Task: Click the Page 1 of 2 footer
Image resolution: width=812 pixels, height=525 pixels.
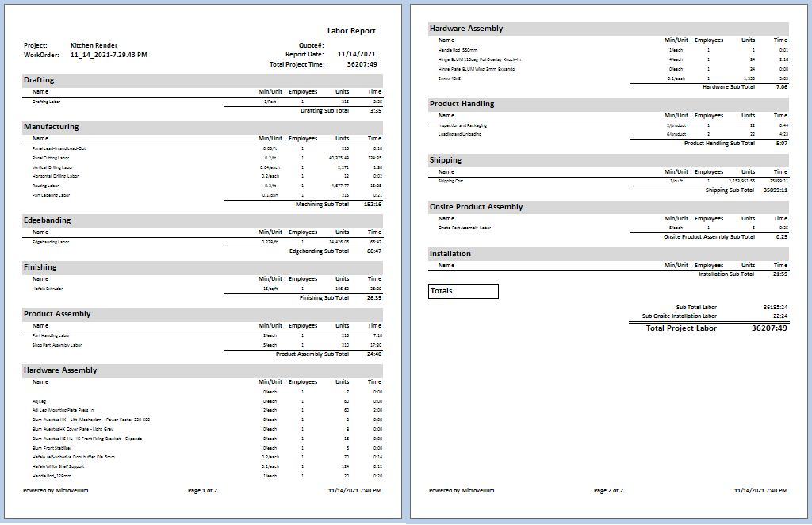Action: [202, 491]
